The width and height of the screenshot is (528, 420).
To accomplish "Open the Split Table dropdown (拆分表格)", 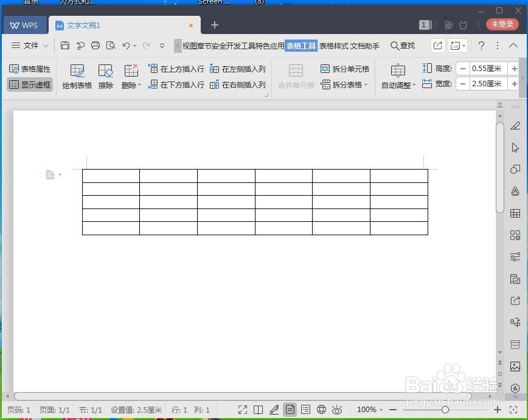I will pyautogui.click(x=344, y=84).
